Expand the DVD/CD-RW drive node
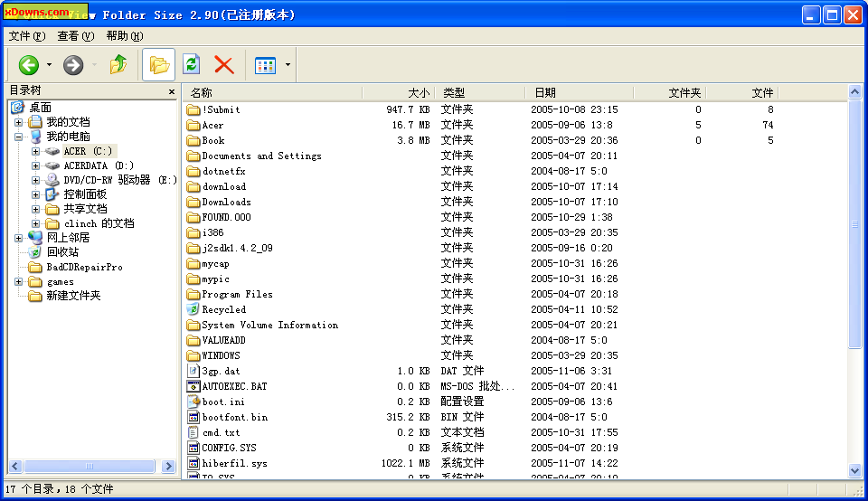This screenshot has width=868, height=501. (35, 180)
